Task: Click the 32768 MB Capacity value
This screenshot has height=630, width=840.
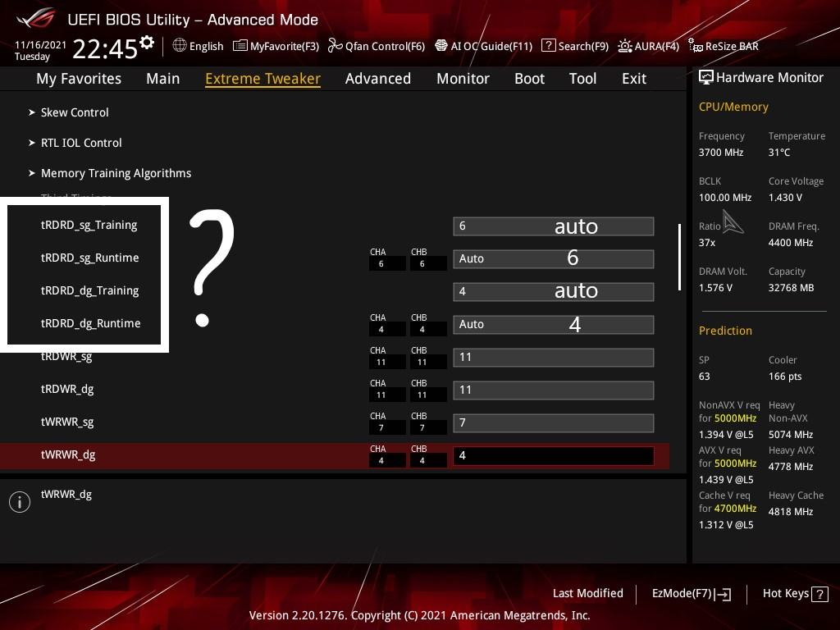Action: (792, 288)
